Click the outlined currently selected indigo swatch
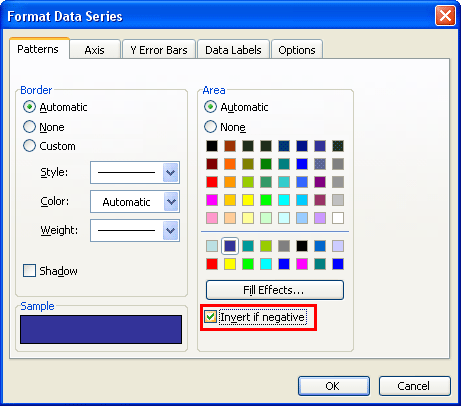Image resolution: width=461 pixels, height=406 pixels. [230, 246]
